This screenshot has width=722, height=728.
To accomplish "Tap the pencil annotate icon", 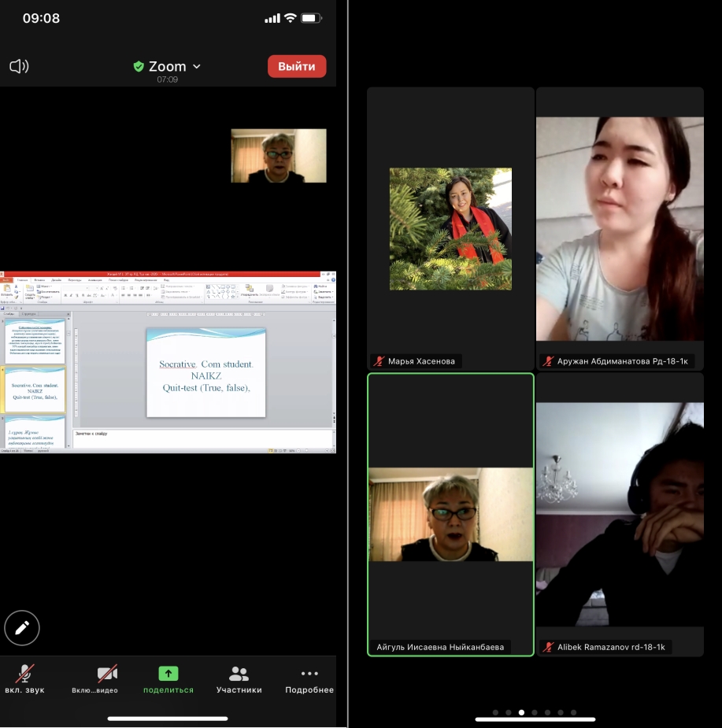I will pos(22,627).
